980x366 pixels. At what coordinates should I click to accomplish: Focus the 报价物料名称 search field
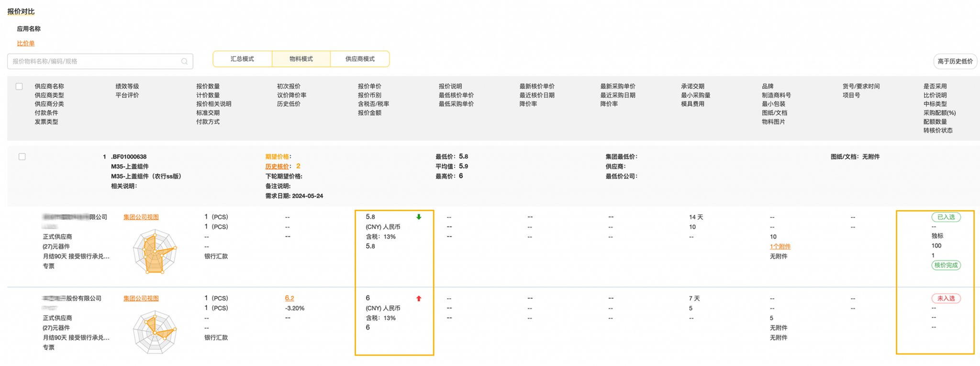(x=96, y=61)
